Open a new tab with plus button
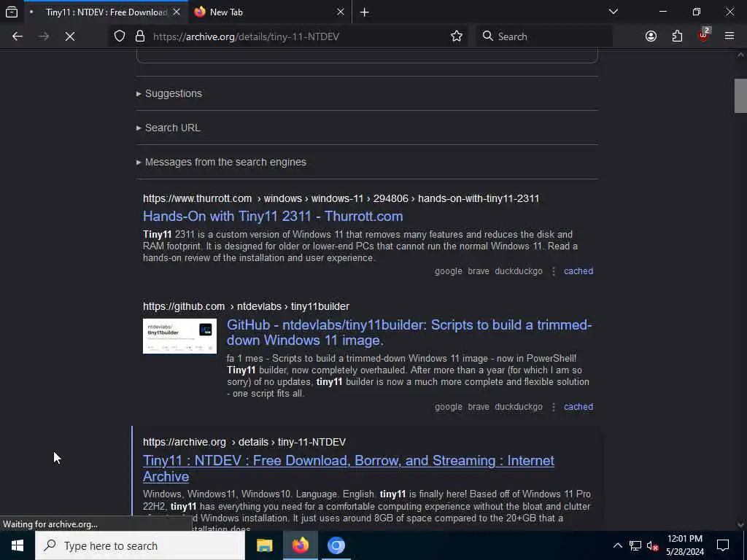This screenshot has height=560, width=747. click(x=365, y=12)
